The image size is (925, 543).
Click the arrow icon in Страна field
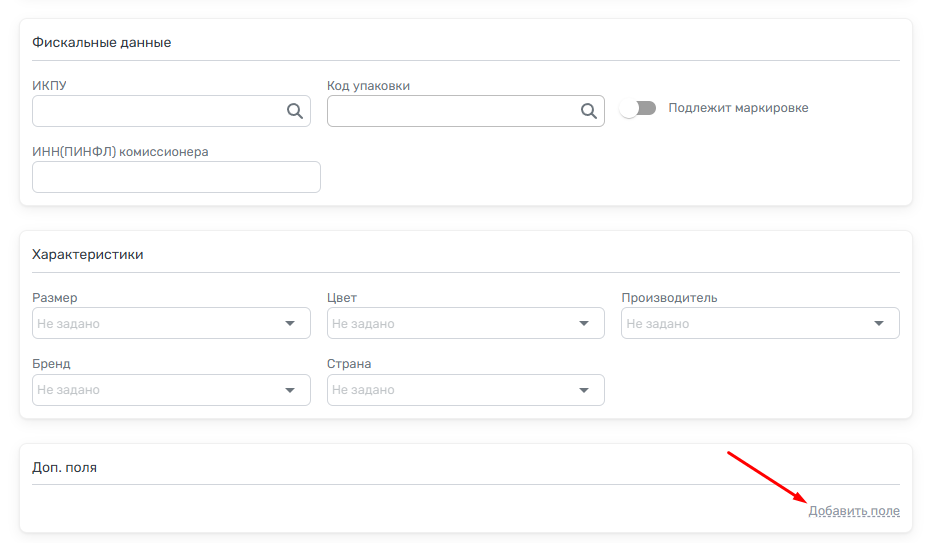(x=584, y=390)
